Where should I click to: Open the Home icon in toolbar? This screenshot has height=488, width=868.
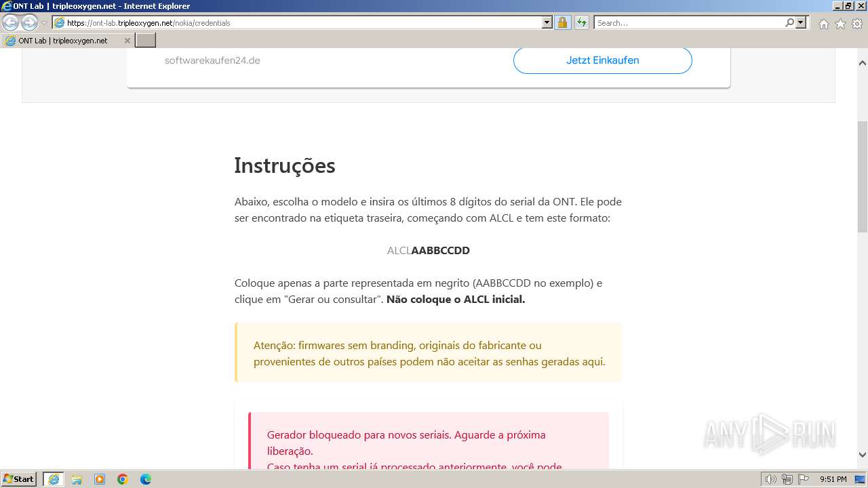pos(823,24)
